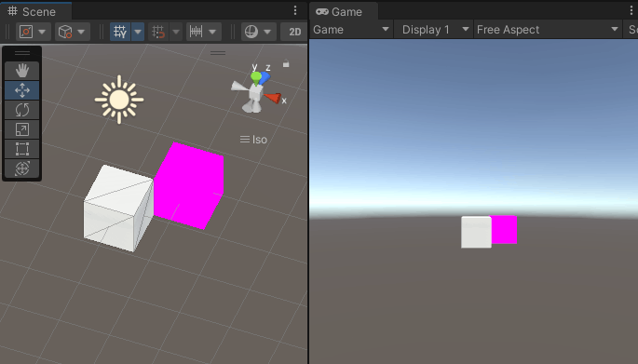
Task: Toggle the orientation gizmo lock
Action: tap(286, 64)
